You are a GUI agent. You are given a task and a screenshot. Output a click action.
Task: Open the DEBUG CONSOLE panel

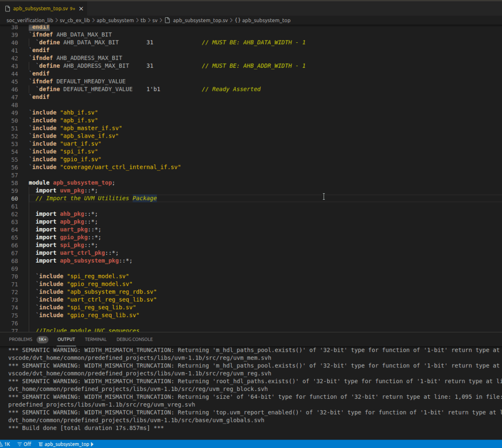point(134,339)
